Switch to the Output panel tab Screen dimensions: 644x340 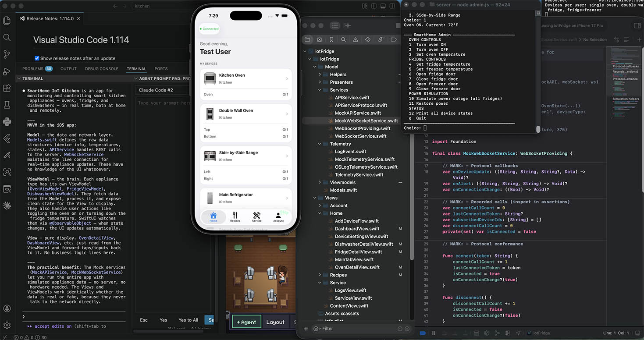click(68, 69)
